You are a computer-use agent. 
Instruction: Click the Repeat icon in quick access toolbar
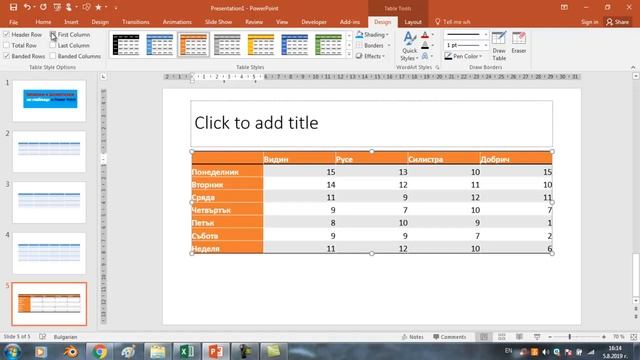43,7
